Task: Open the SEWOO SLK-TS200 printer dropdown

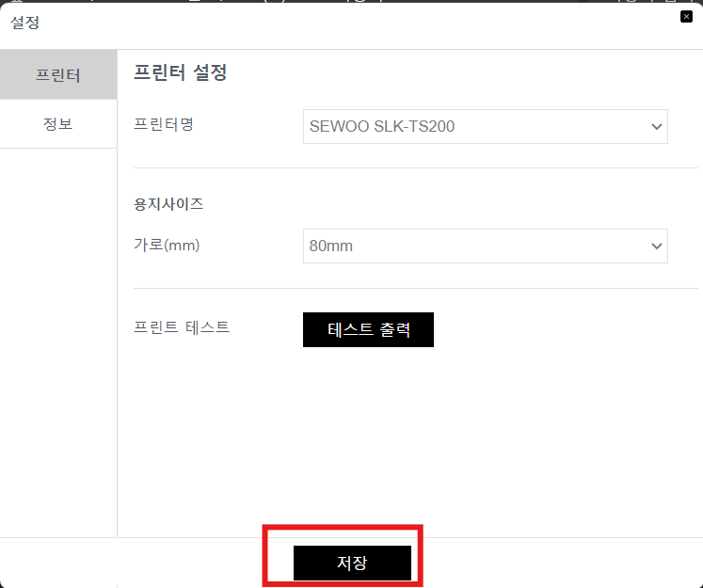Action: point(485,126)
